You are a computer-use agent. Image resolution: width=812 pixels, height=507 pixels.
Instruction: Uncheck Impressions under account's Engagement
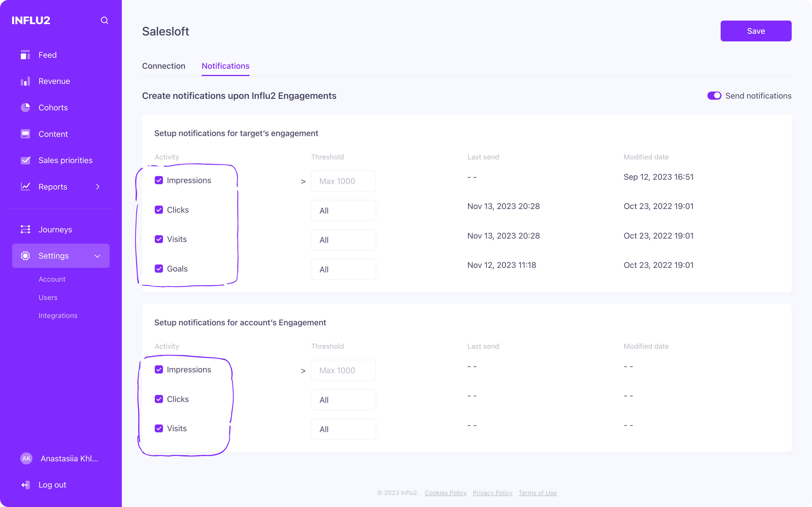159,370
